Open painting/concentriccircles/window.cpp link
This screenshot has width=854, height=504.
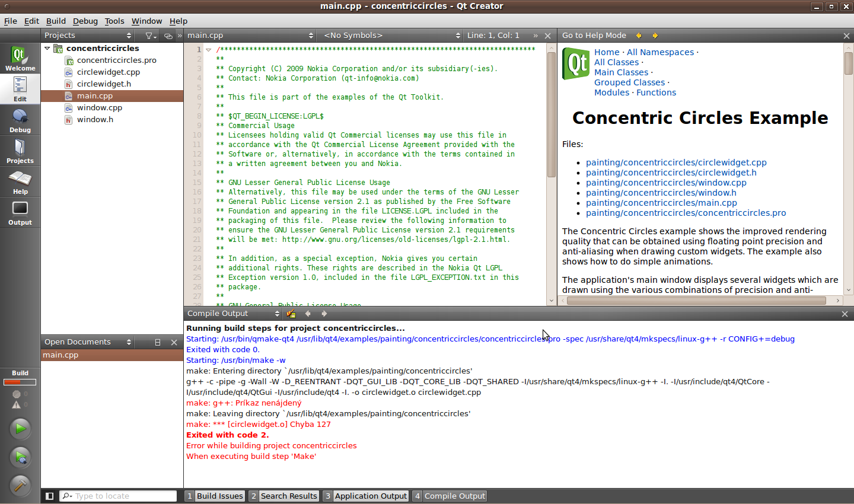(x=666, y=183)
